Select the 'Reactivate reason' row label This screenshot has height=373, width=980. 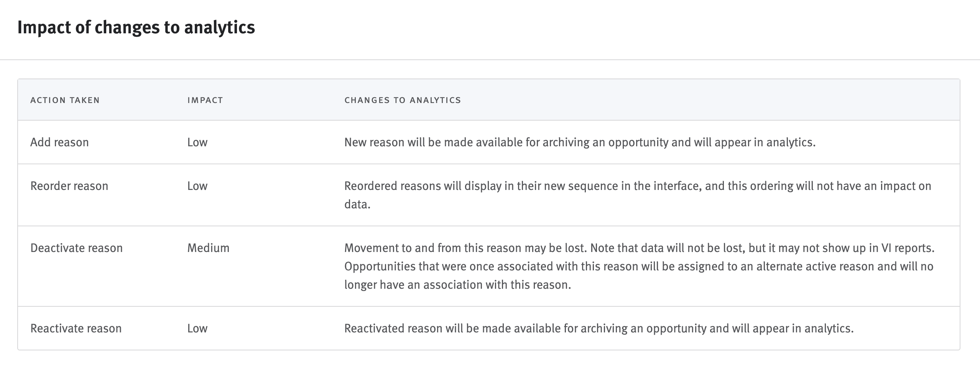(76, 329)
